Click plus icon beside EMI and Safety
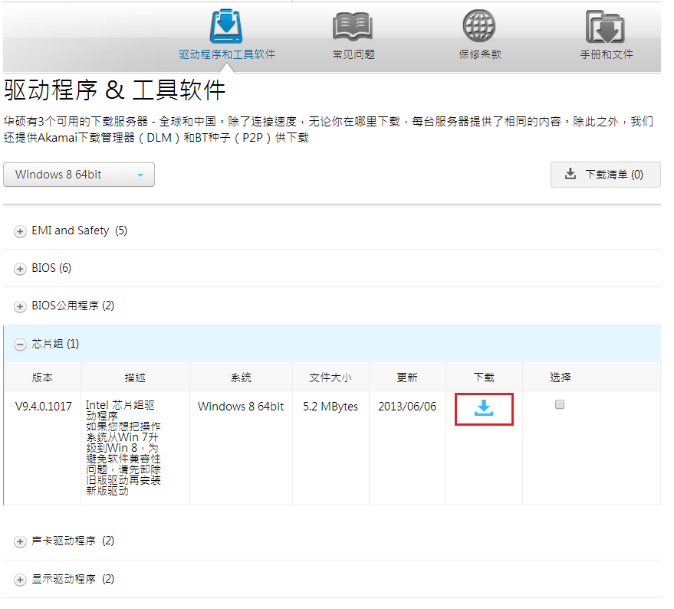Image resolution: width=674 pixels, height=609 pixels. tap(20, 231)
